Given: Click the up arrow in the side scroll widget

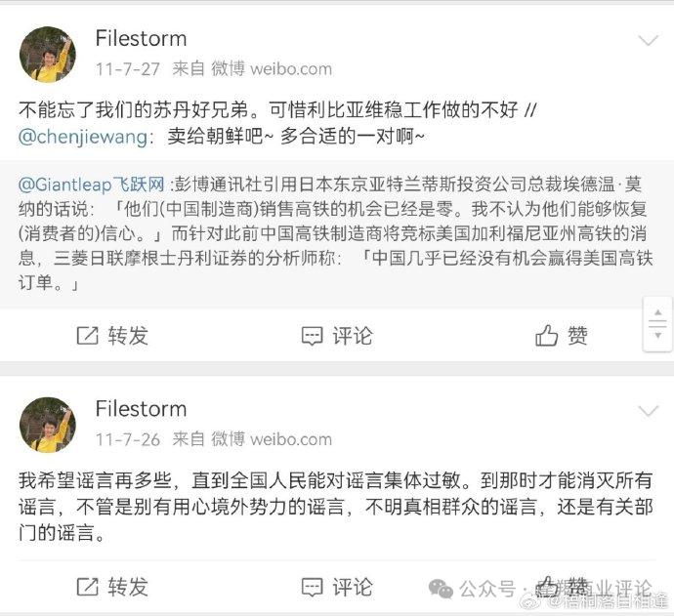Looking at the screenshot, I should pyautogui.click(x=657, y=312).
